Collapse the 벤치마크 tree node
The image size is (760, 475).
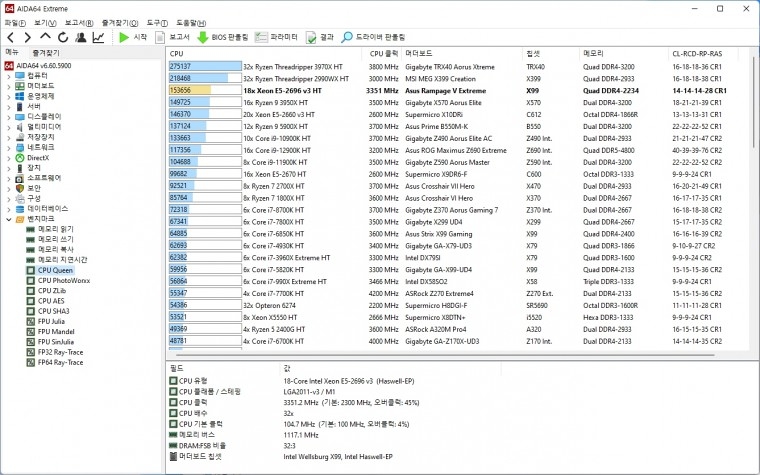[9, 220]
